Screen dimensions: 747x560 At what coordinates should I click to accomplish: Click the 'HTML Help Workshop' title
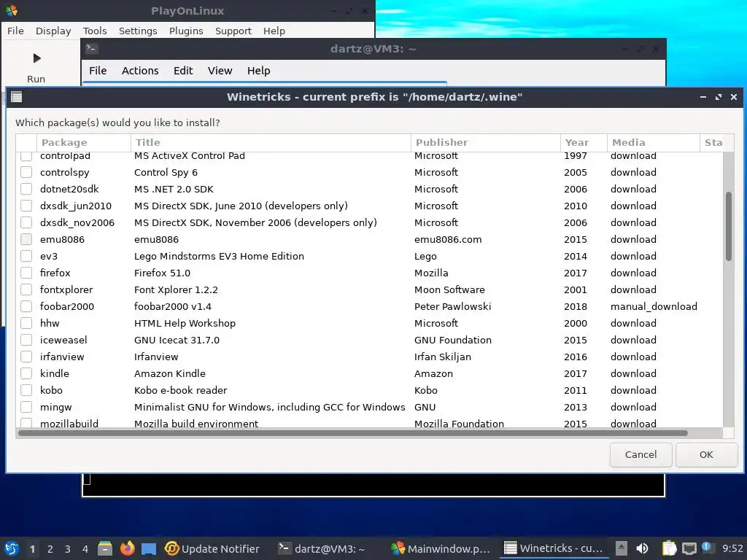(185, 323)
